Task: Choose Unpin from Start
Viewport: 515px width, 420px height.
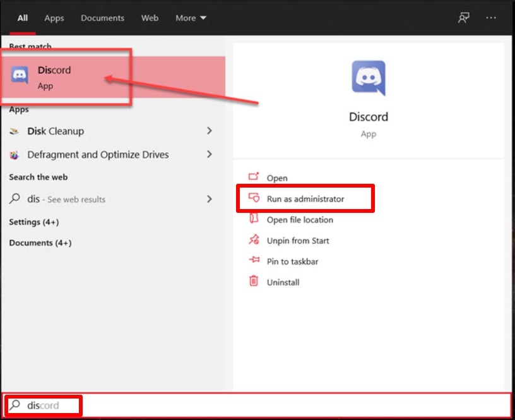Action: pyautogui.click(x=298, y=241)
